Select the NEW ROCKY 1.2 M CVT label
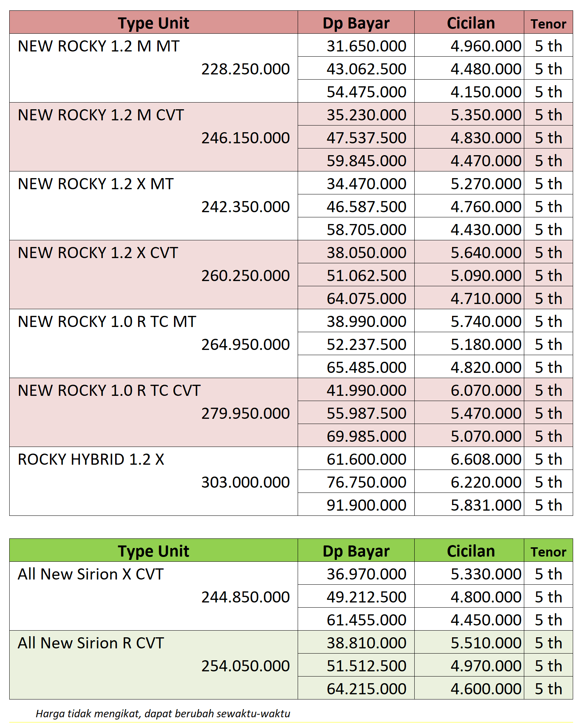 pyautogui.click(x=101, y=115)
